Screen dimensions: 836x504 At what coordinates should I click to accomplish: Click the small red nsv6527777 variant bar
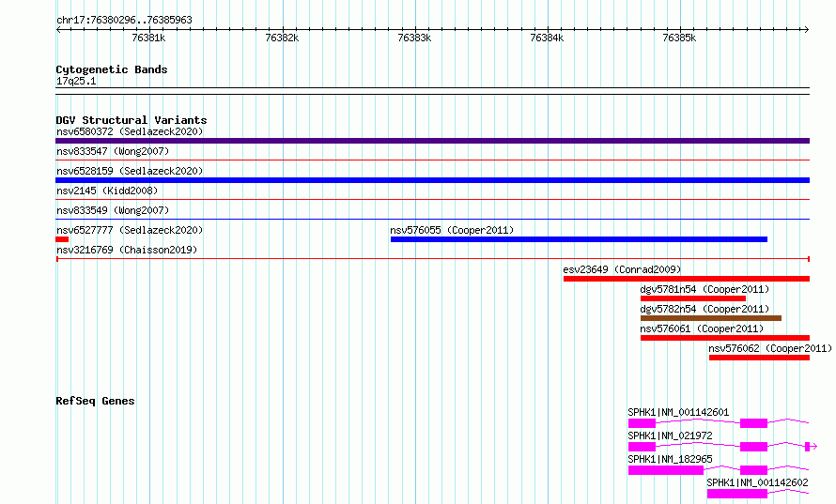pyautogui.click(x=62, y=239)
